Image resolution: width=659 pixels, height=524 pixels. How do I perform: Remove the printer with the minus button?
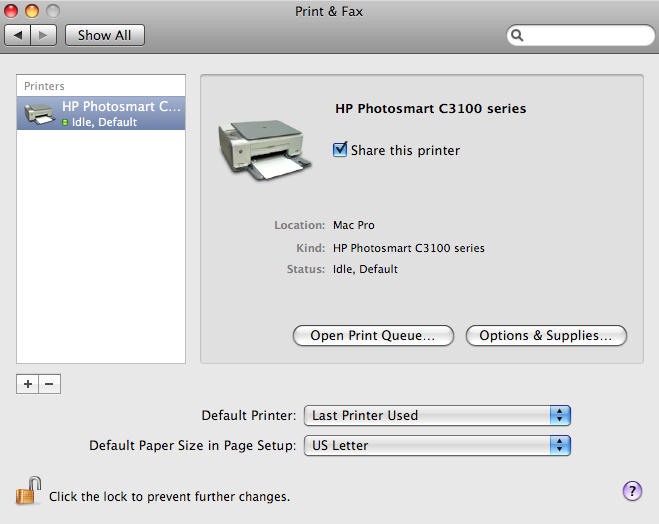pyautogui.click(x=49, y=384)
